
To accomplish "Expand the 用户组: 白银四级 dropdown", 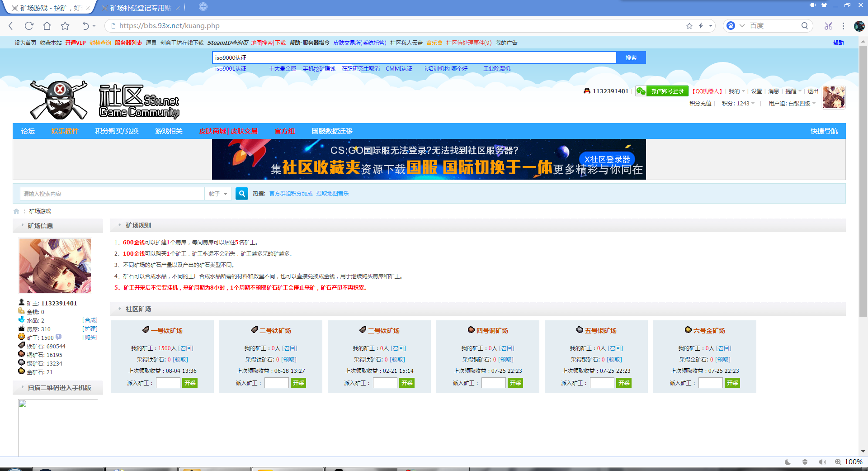I will [x=813, y=103].
